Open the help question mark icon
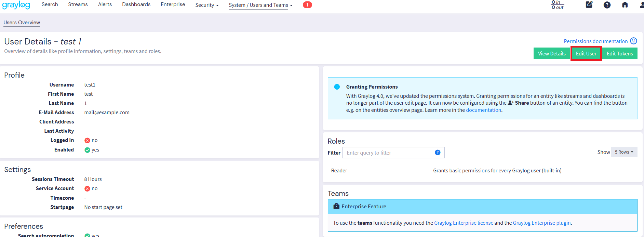Viewport: 644px width, 237px height. (607, 5)
